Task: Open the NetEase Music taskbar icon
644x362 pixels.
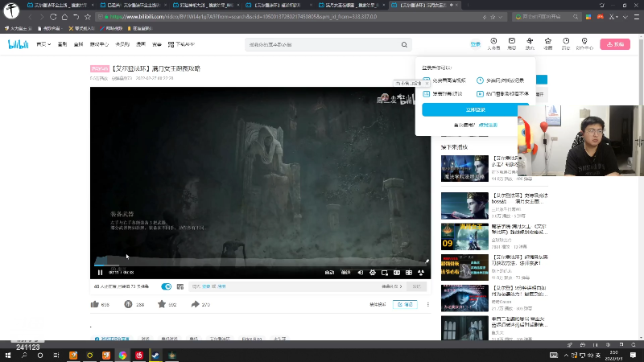Action: click(138, 355)
